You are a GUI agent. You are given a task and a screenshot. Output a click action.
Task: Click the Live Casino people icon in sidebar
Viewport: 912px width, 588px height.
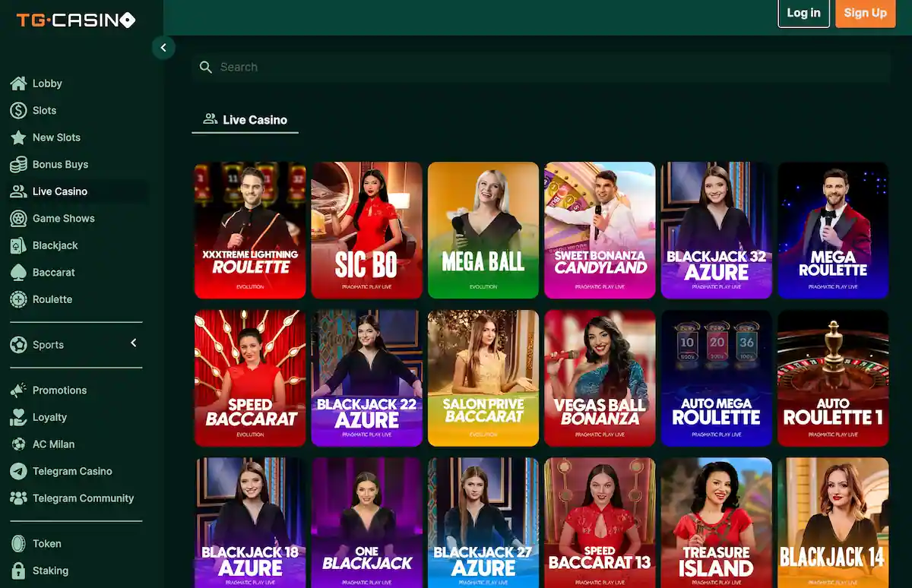click(x=18, y=191)
